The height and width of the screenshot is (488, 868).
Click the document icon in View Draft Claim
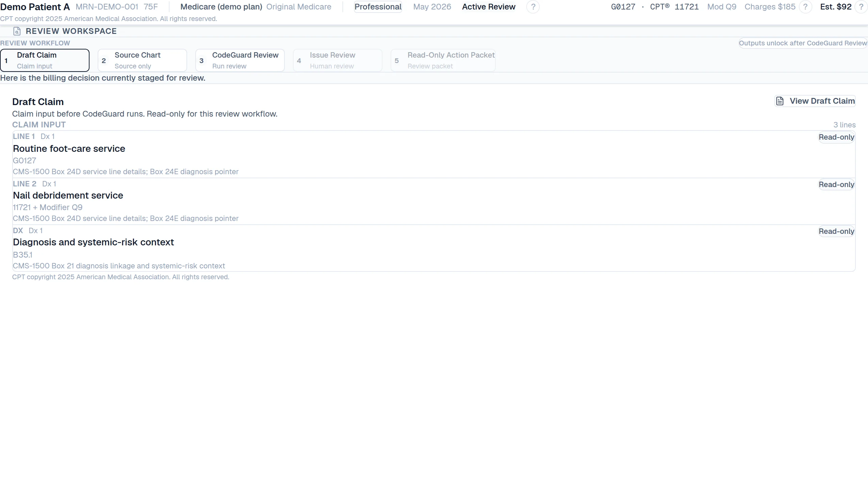point(780,101)
